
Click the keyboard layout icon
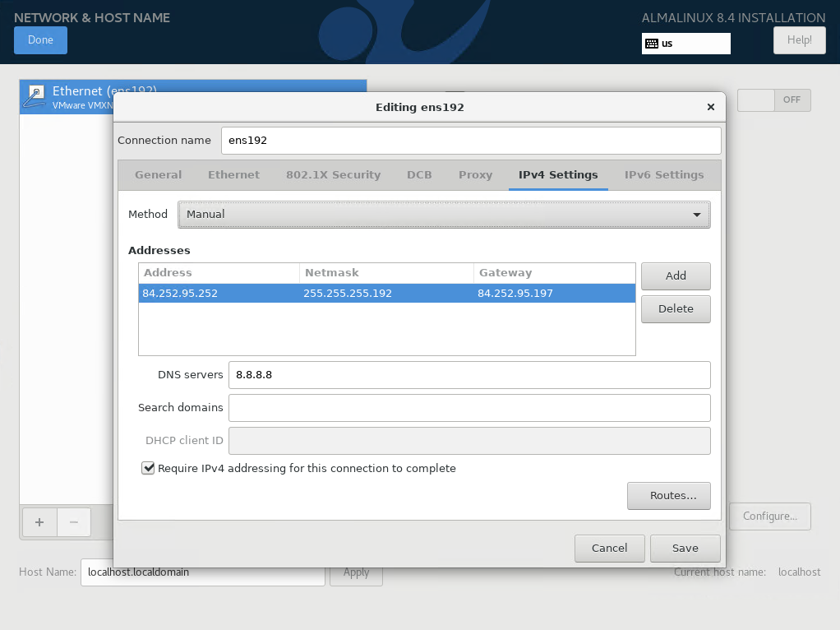click(x=651, y=44)
